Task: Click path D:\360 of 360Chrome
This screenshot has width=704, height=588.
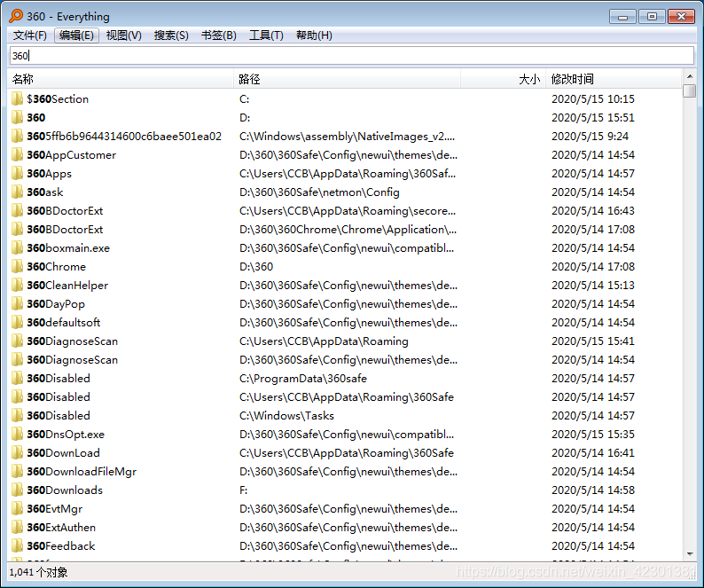Action: pyautogui.click(x=256, y=267)
